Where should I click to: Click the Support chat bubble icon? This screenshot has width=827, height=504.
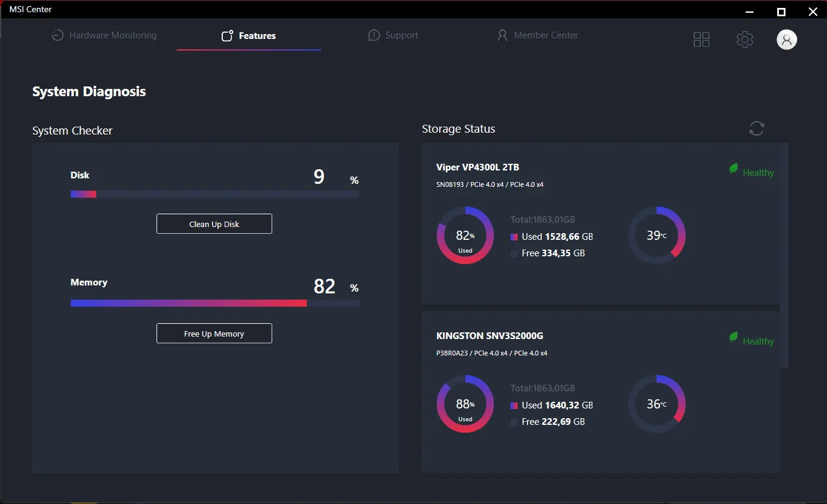374,35
